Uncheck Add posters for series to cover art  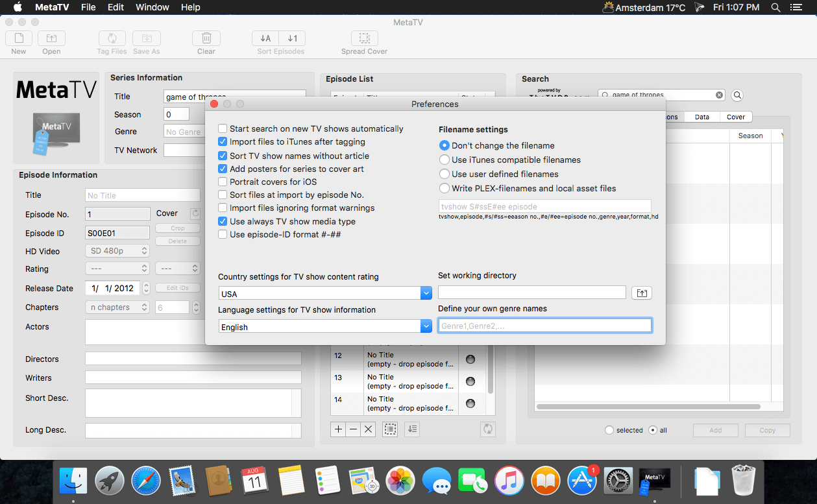coord(223,169)
